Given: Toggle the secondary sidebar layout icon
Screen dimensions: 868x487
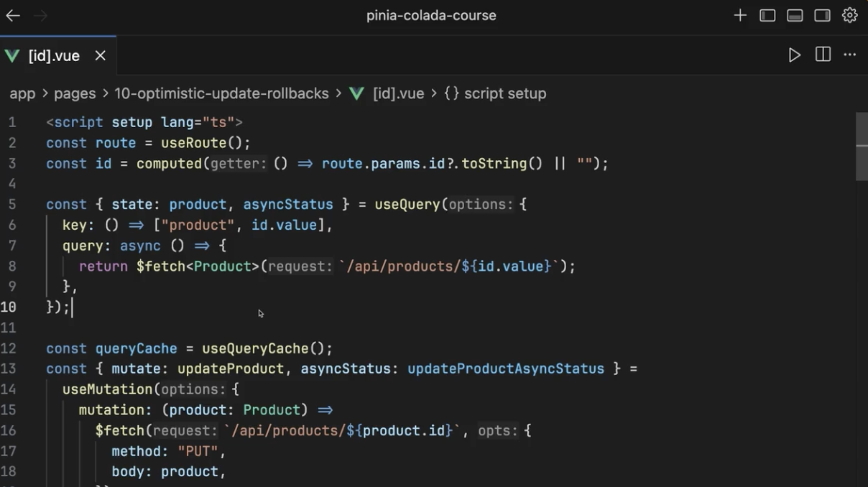Looking at the screenshot, I should point(822,15).
